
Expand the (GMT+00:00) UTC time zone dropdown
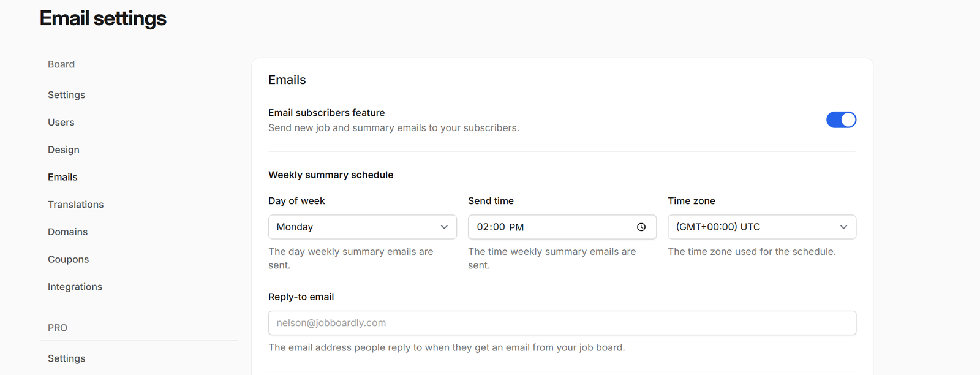[x=761, y=227]
